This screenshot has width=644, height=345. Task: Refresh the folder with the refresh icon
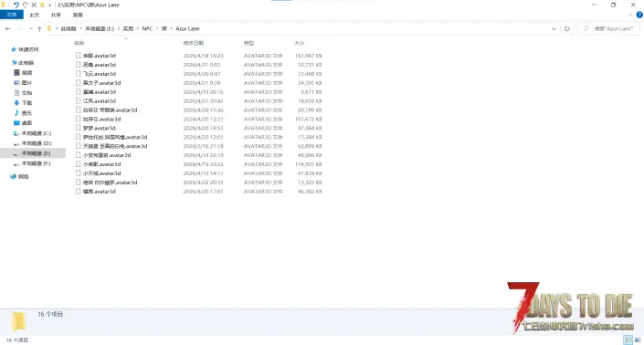567,28
